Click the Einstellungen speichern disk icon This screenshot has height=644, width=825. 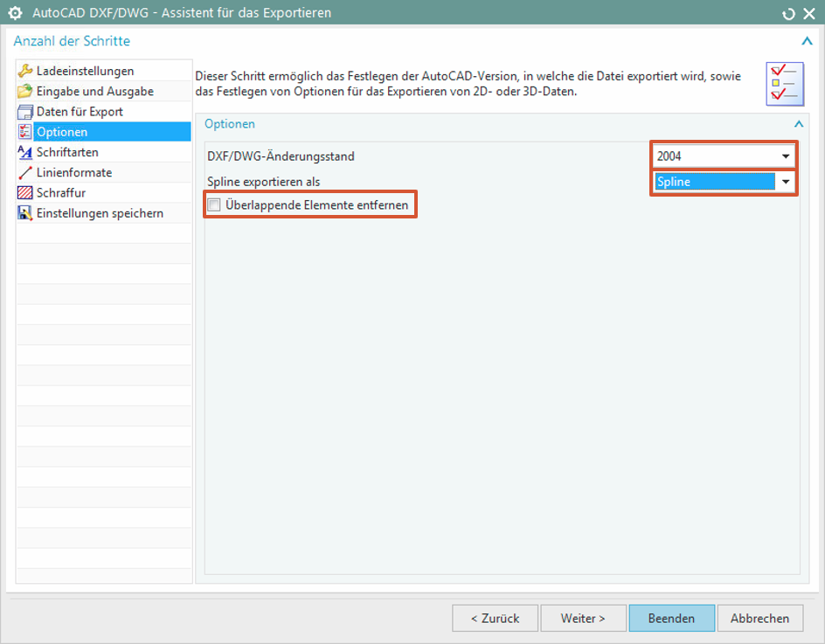pos(25,213)
